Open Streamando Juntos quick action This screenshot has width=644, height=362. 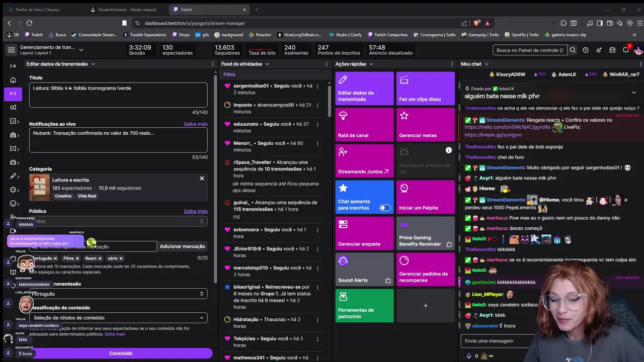pos(364,161)
